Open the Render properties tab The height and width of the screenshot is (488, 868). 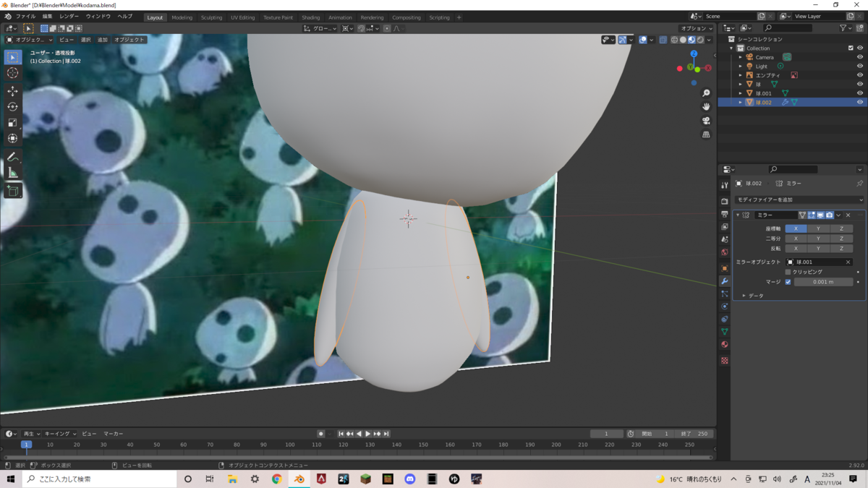[724, 202]
